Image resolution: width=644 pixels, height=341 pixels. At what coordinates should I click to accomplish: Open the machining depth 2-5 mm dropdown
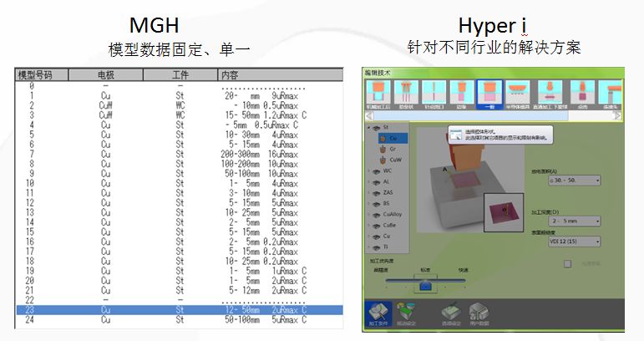pos(574,221)
